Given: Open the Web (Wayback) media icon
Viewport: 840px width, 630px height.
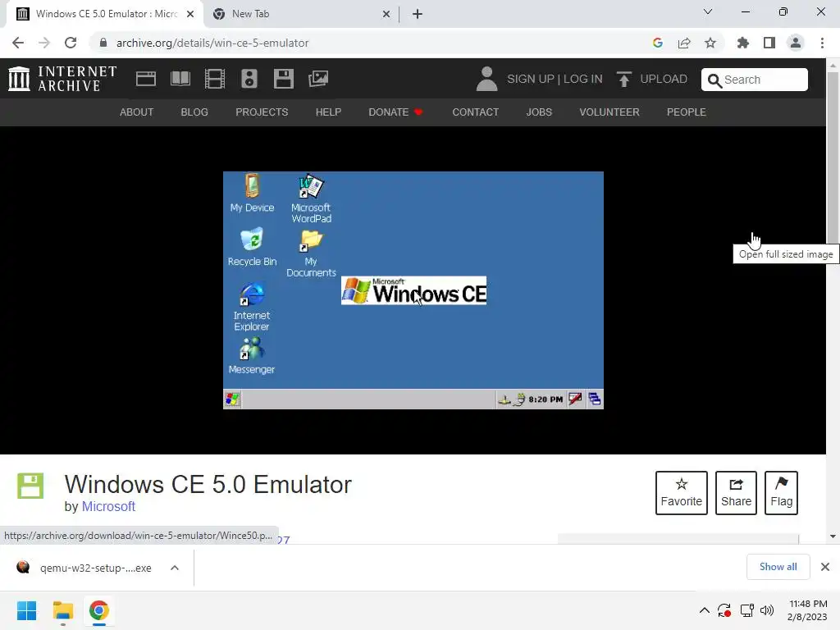Looking at the screenshot, I should [146, 79].
